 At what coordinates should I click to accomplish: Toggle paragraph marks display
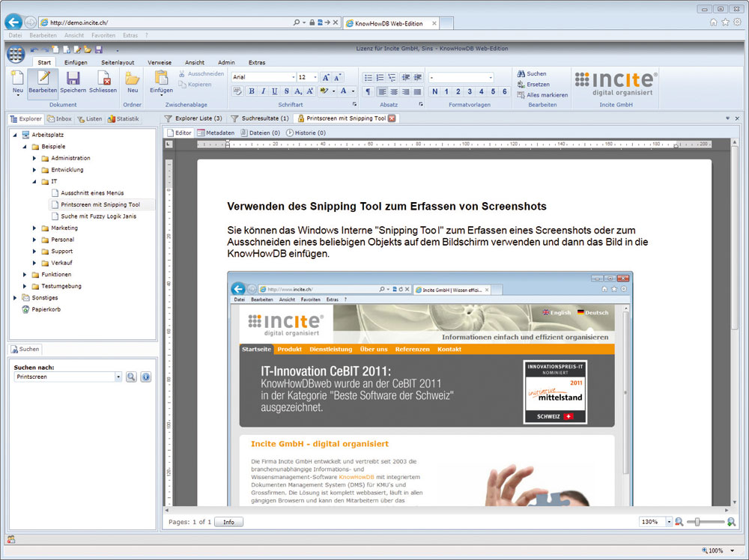click(368, 91)
